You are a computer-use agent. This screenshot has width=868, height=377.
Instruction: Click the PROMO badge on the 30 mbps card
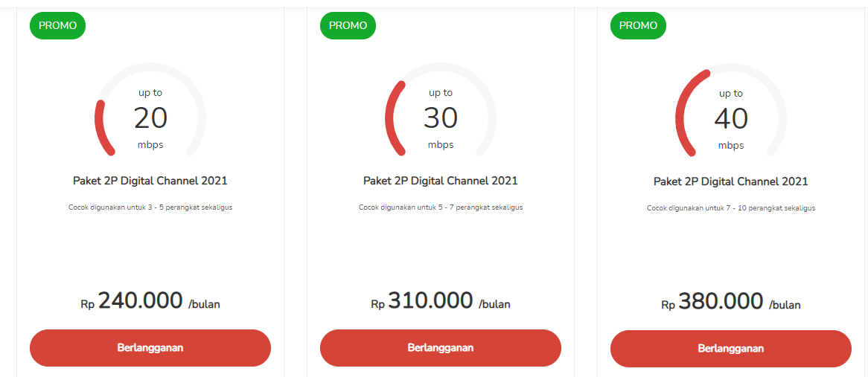point(348,25)
